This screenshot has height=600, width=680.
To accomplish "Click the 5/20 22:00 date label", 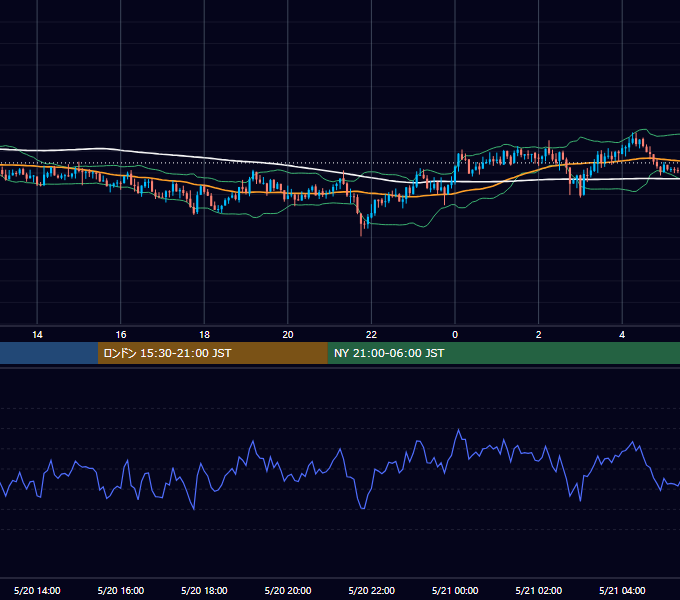I will click(372, 590).
